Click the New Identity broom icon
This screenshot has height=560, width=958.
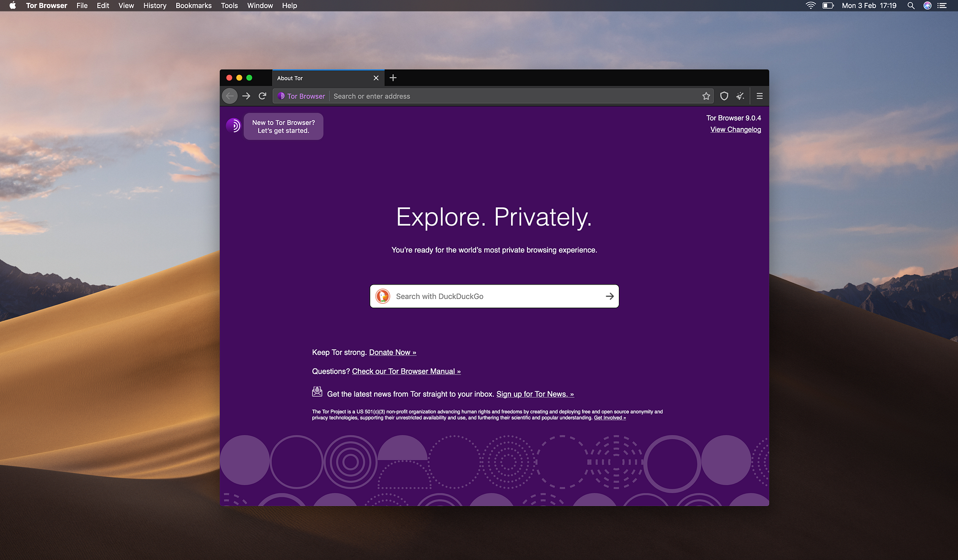741,96
